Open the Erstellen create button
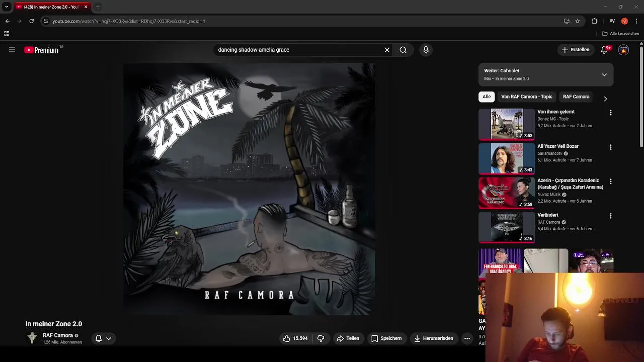The height and width of the screenshot is (362, 644). [x=576, y=50]
